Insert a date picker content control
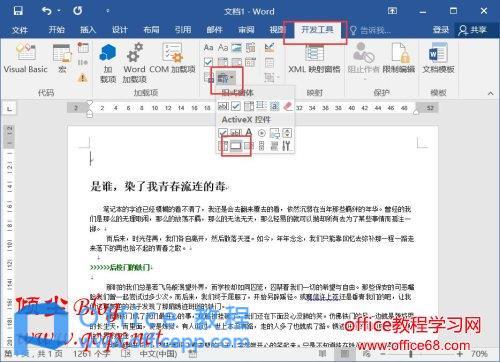Viewport: 500px width, 362px height. tap(251, 62)
